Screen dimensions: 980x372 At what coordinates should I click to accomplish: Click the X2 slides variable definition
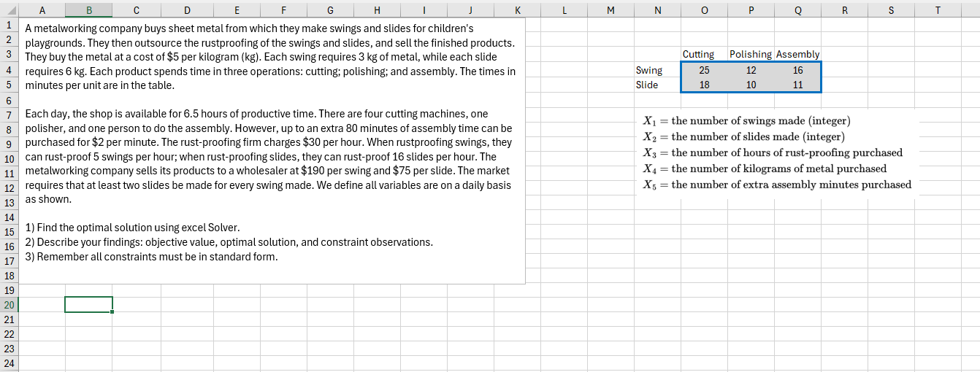click(743, 137)
